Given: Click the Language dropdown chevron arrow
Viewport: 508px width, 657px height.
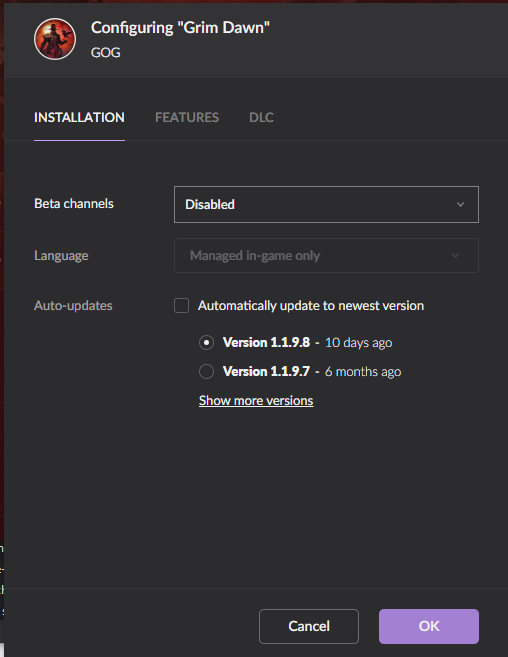Looking at the screenshot, I should coord(456,256).
